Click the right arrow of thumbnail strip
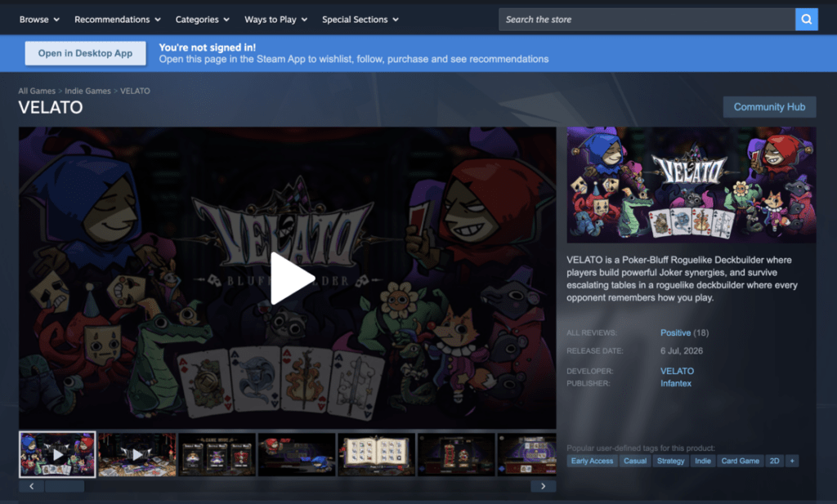Image resolution: width=837 pixels, height=504 pixels. click(544, 486)
